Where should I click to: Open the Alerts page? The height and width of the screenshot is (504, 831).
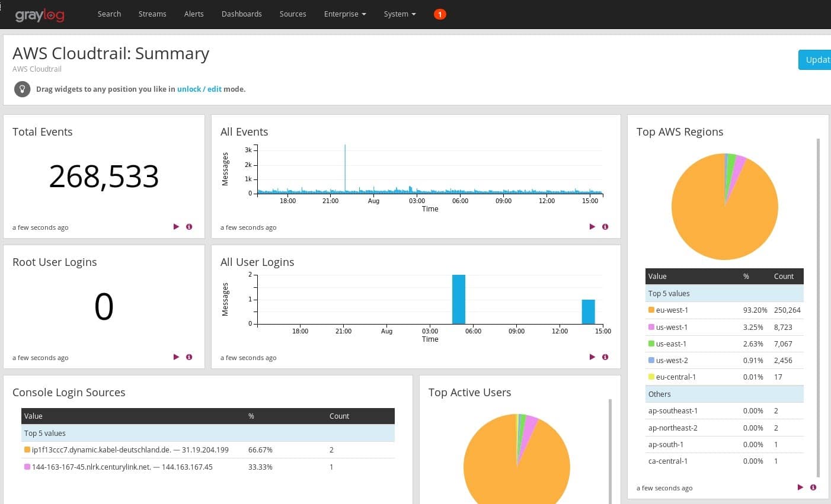194,14
